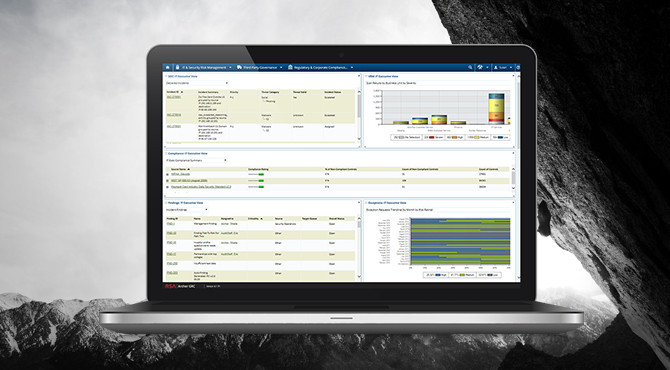
Task: Click incidents table scrollbar down arrow
Action: (x=359, y=139)
